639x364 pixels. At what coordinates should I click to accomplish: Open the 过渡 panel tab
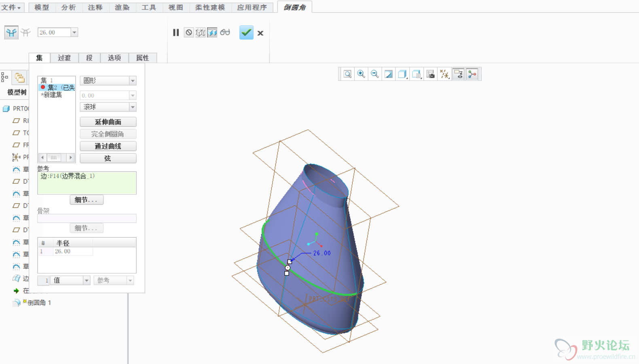(64, 58)
